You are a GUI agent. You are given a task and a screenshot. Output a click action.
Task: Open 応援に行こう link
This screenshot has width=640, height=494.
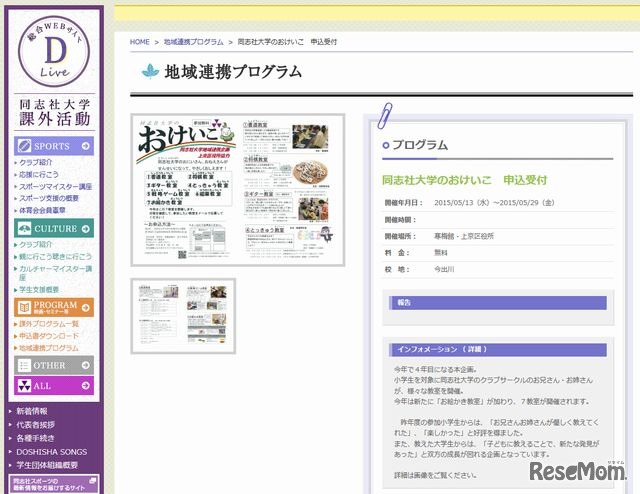(x=39, y=174)
